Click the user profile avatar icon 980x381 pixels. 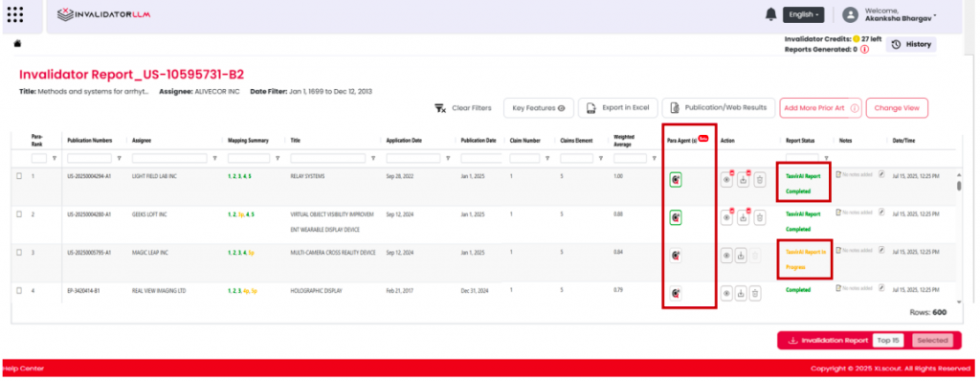850,14
